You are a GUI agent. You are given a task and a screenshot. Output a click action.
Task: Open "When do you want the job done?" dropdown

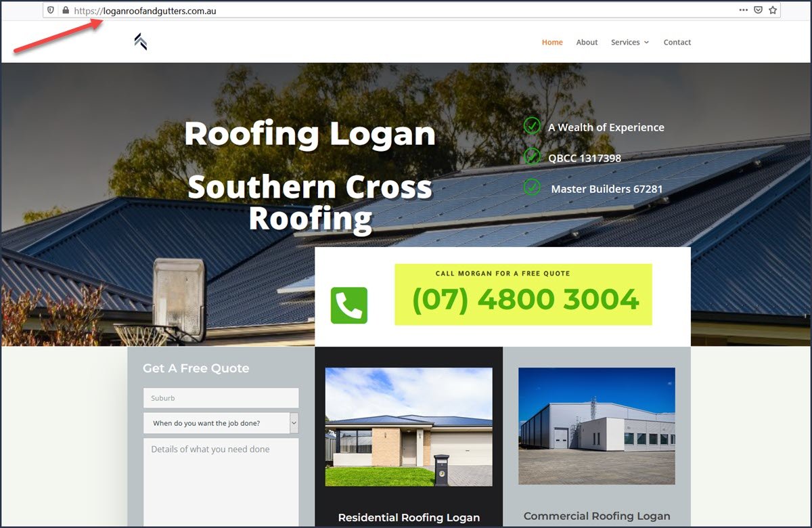(x=221, y=423)
